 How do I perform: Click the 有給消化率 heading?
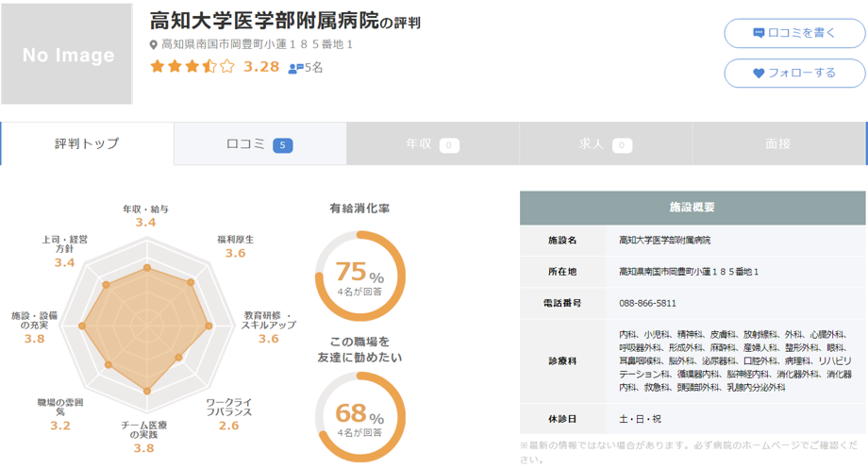359,209
